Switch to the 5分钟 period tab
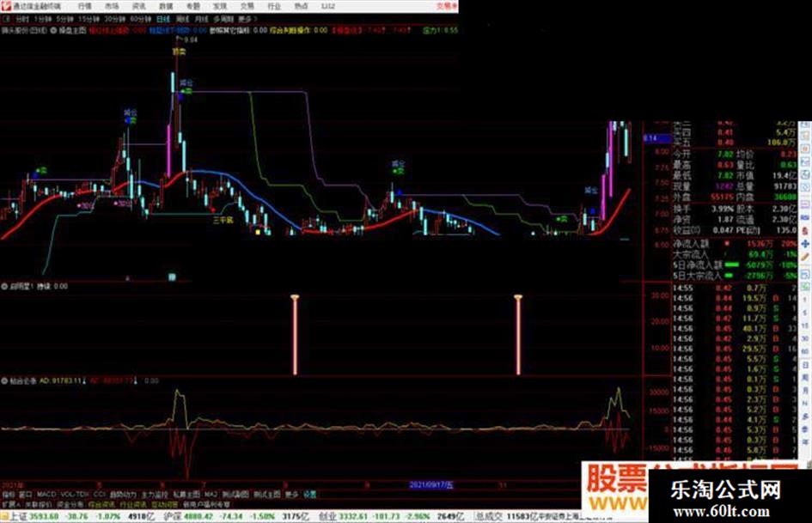Screen dimensions: 812x523 64,19
